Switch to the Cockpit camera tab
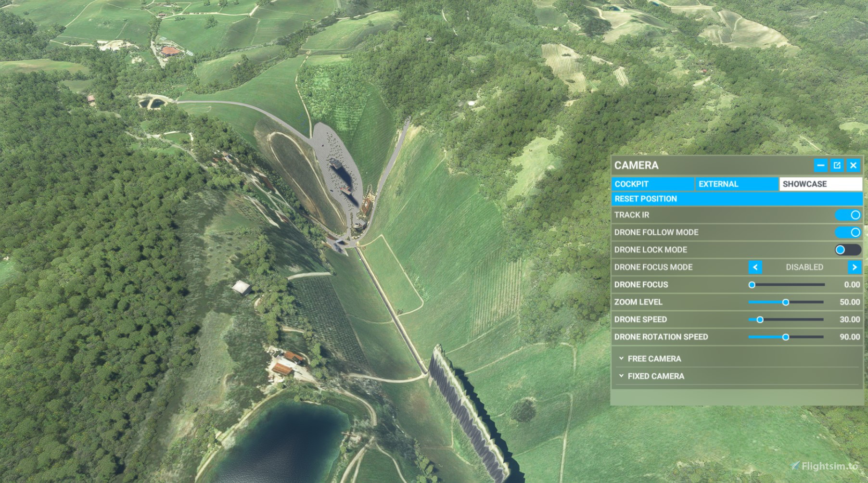 653,184
